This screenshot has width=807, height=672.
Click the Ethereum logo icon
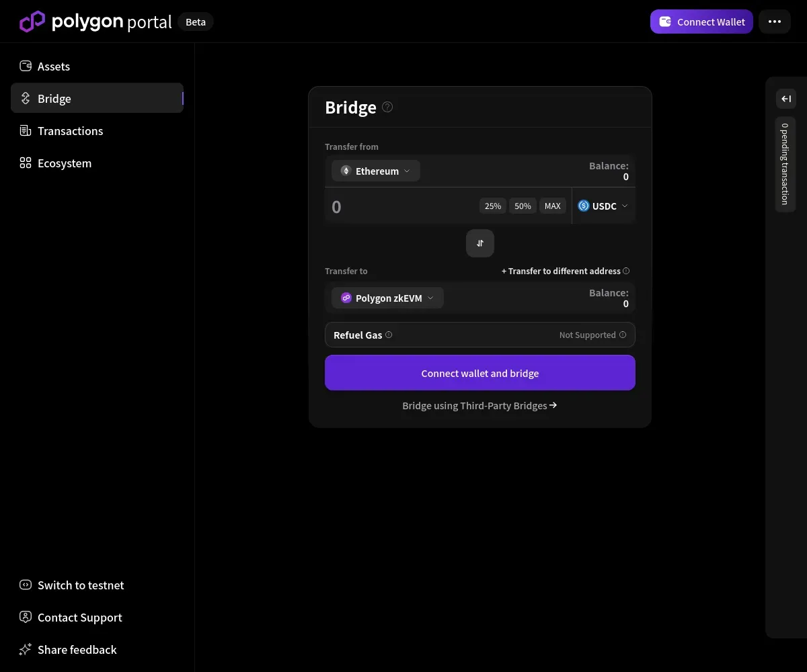346,171
